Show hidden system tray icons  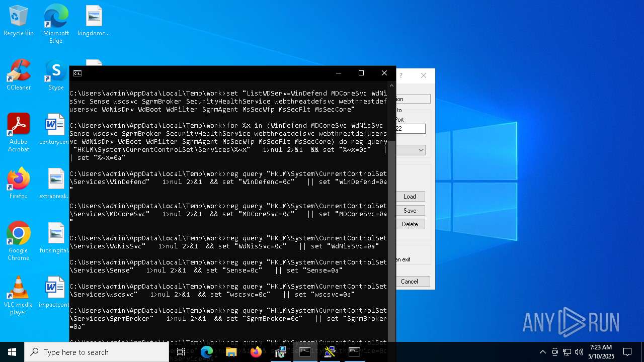tap(542, 352)
